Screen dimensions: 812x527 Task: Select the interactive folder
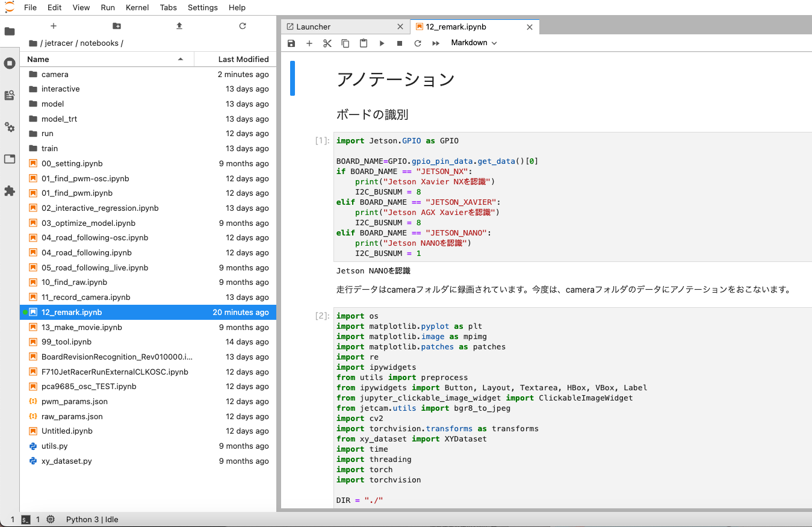[148, 89]
